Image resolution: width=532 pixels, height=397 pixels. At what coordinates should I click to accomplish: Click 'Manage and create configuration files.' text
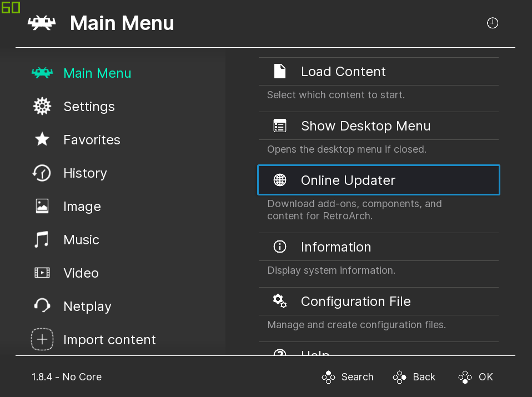(x=357, y=325)
